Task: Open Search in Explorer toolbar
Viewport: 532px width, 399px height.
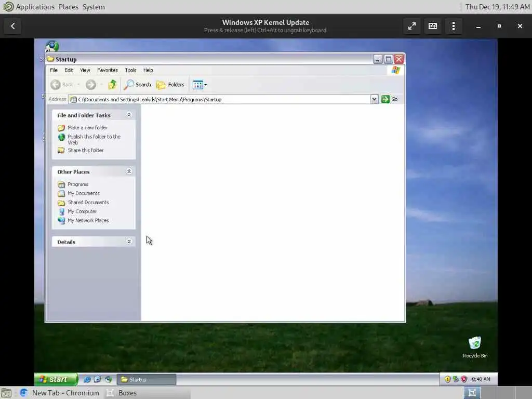Action: [x=137, y=85]
